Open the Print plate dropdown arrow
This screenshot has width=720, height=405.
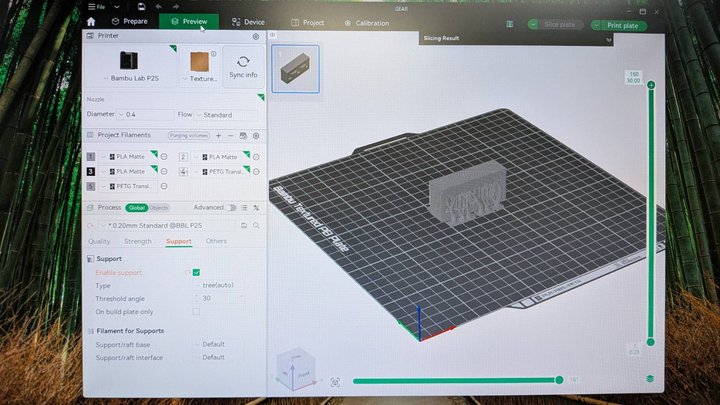[x=596, y=25]
